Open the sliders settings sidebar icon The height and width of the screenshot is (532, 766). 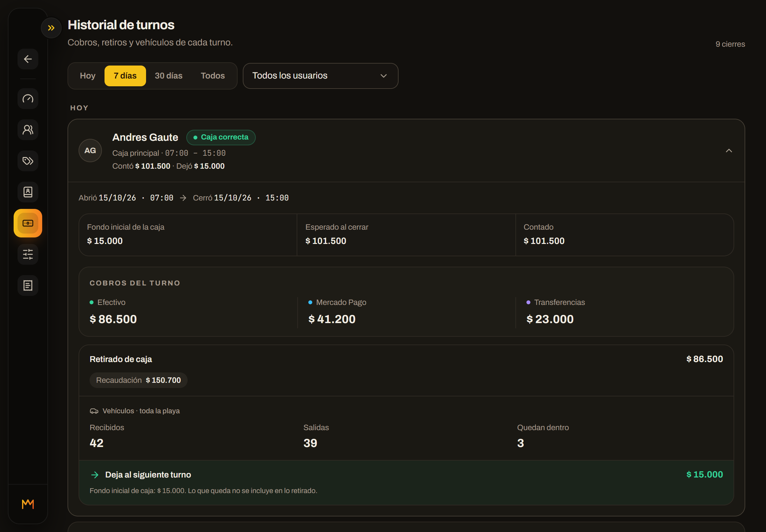coord(28,254)
